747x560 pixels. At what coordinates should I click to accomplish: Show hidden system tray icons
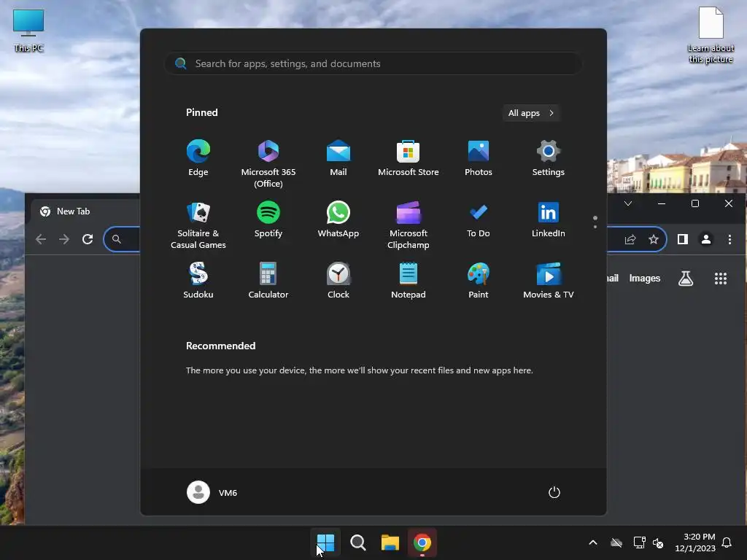[x=593, y=542]
